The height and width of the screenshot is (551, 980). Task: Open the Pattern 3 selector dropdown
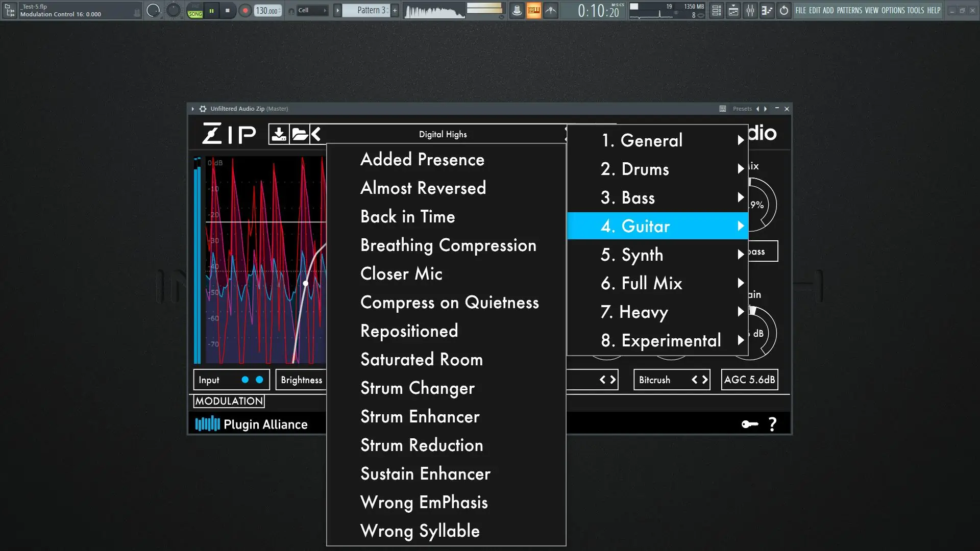pyautogui.click(x=371, y=10)
